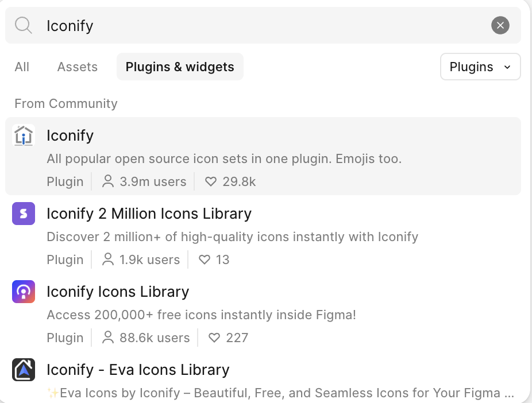This screenshot has height=403, width=532.
Task: Switch to the Assets tab
Action: point(78,67)
